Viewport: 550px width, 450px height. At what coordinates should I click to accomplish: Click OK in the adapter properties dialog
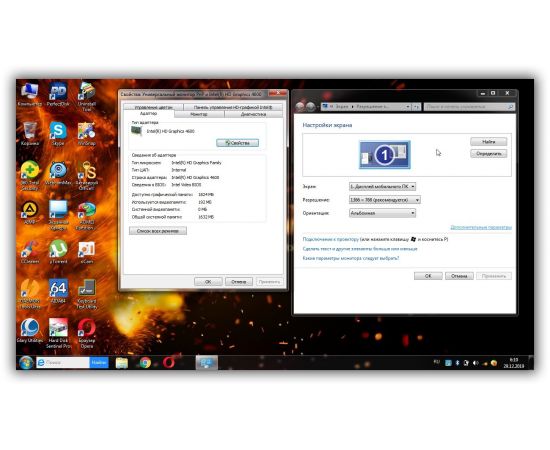[x=208, y=282]
